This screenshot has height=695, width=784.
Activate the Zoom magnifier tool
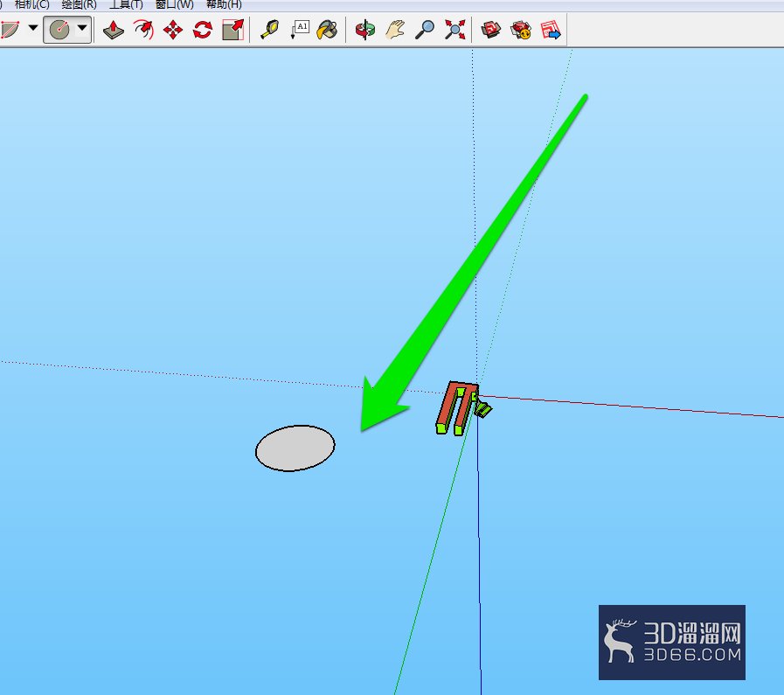[x=425, y=30]
